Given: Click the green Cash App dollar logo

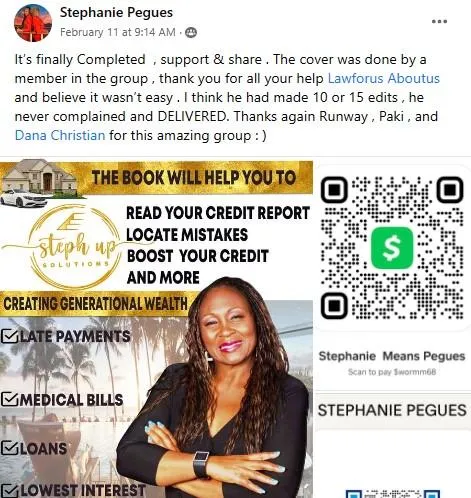Looking at the screenshot, I should tap(392, 248).
